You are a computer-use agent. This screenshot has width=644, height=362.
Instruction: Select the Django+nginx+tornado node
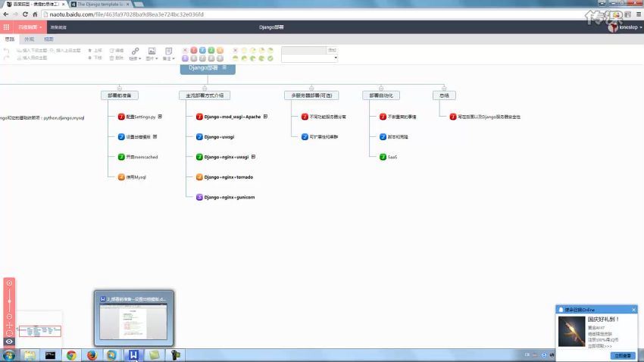tap(225, 177)
